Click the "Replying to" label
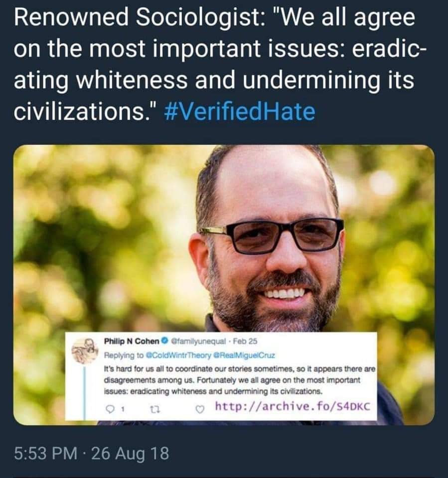Screen dimensions: 448x478 122,355
